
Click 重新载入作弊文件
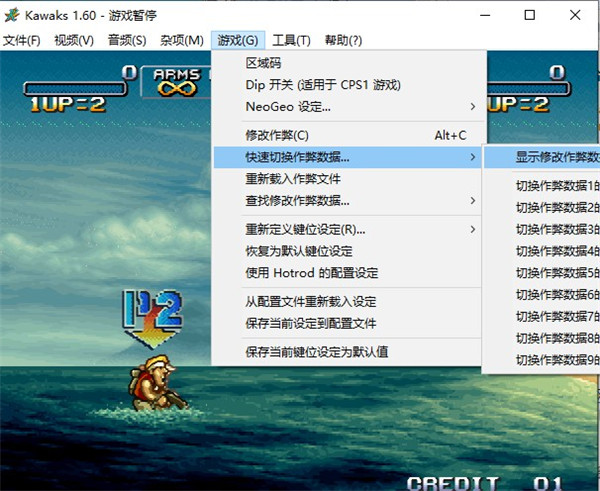tap(347, 179)
